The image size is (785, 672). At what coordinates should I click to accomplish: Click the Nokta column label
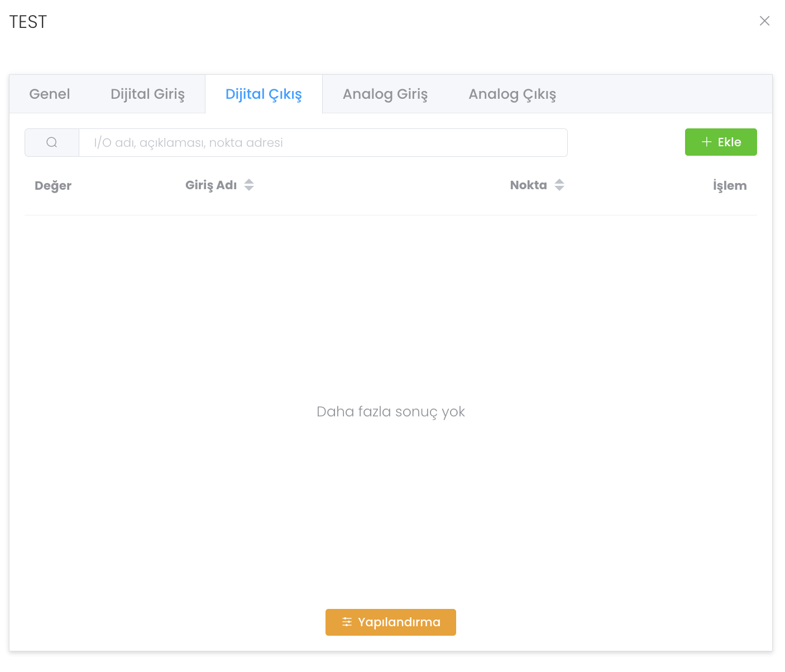click(x=528, y=185)
